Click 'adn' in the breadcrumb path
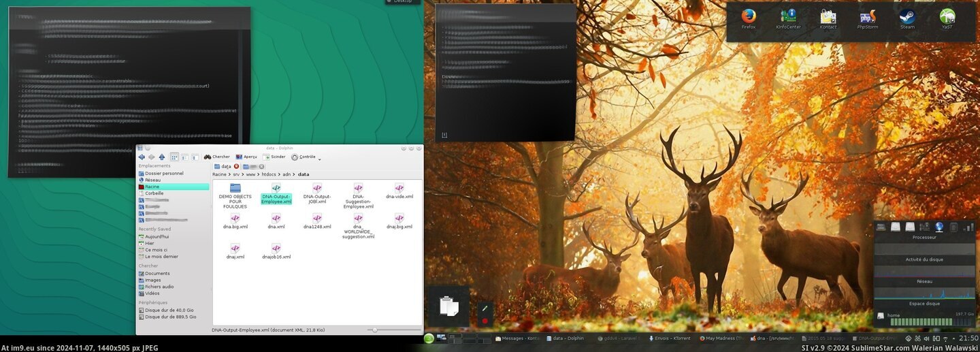980x352 pixels. pyautogui.click(x=287, y=174)
